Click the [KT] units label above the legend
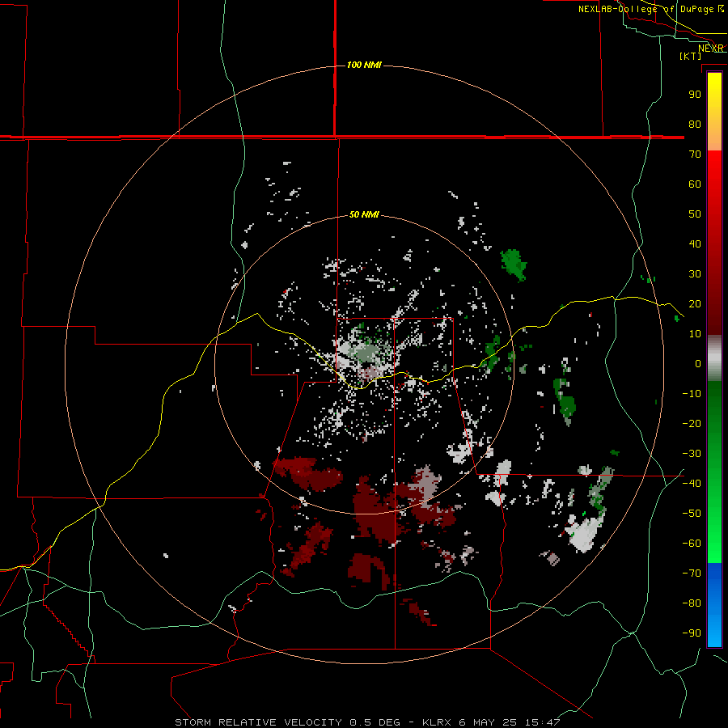 (691, 56)
